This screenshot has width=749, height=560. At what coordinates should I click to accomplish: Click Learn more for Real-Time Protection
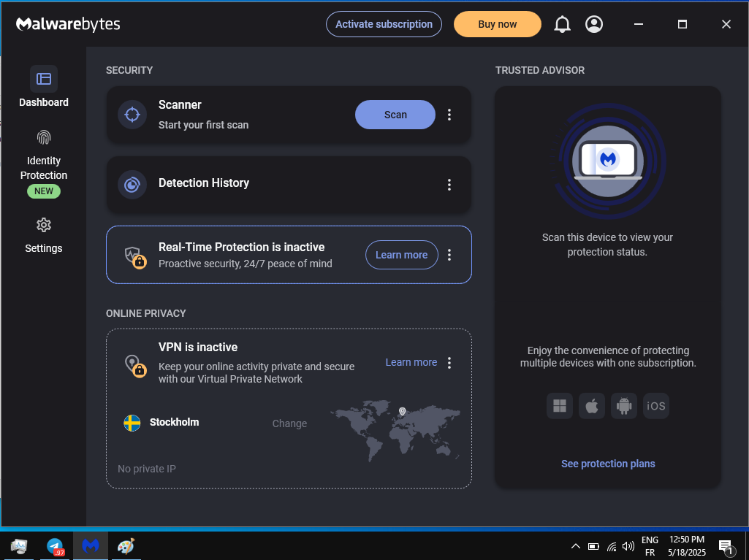click(x=401, y=255)
